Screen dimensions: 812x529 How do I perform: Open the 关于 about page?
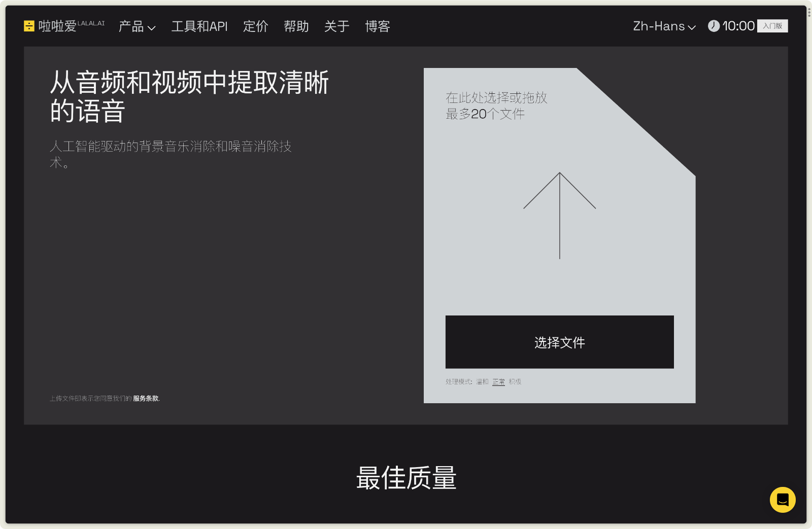[336, 26]
